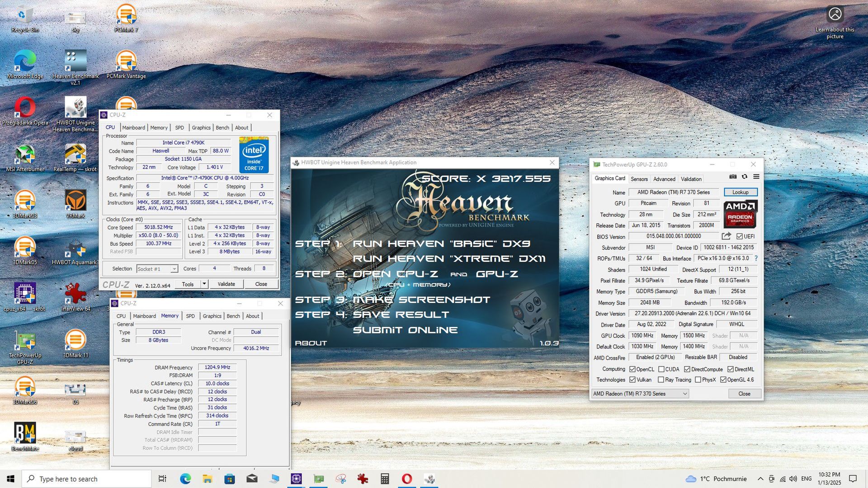Viewport: 868px width, 488px height.
Task: Click Bus Interface question mark icon
Action: 756,258
